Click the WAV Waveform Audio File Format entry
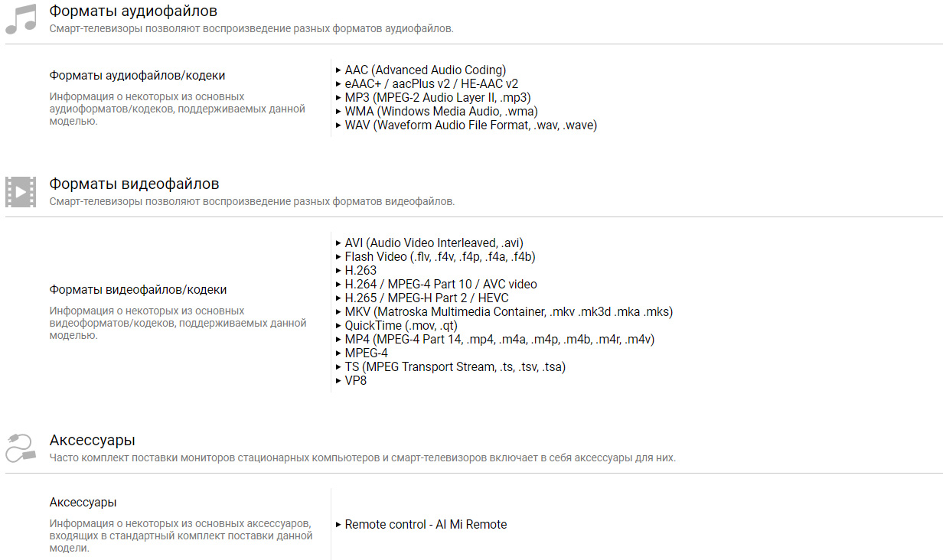 pos(470,125)
